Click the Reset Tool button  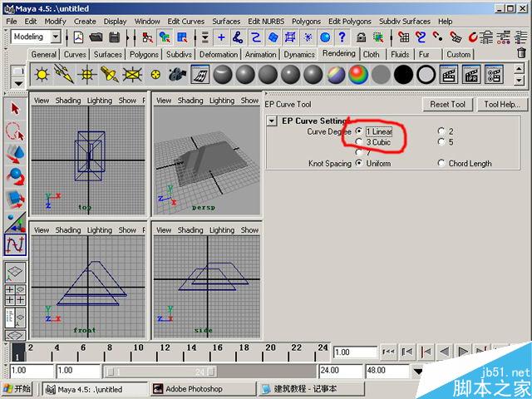(x=447, y=105)
